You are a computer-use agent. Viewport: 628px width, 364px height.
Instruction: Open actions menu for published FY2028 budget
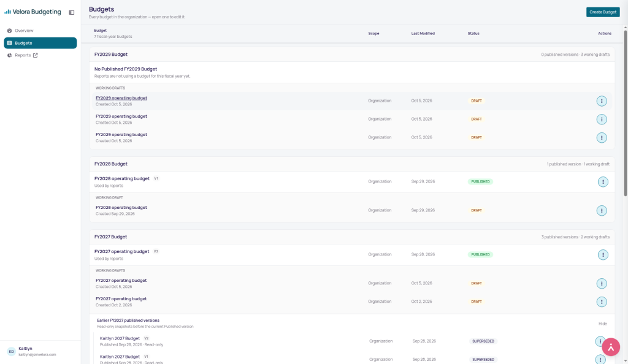click(x=603, y=181)
